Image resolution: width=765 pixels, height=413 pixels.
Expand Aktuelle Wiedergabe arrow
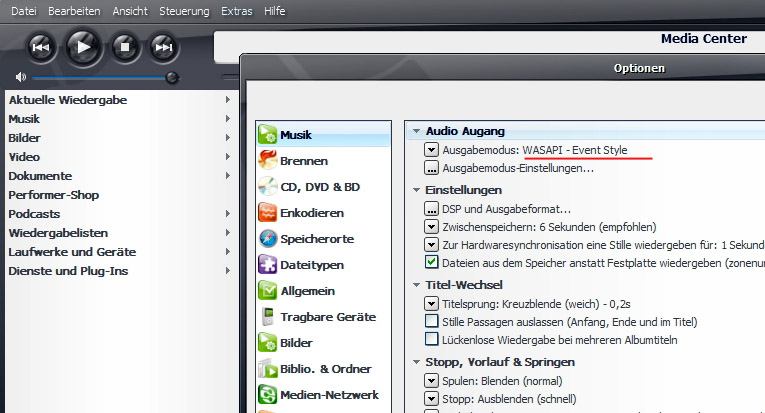(227, 99)
